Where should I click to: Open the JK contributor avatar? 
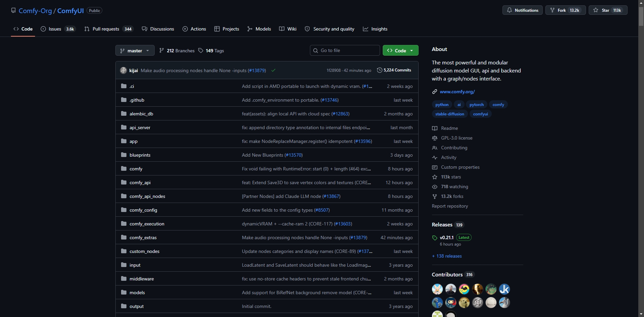504,289
